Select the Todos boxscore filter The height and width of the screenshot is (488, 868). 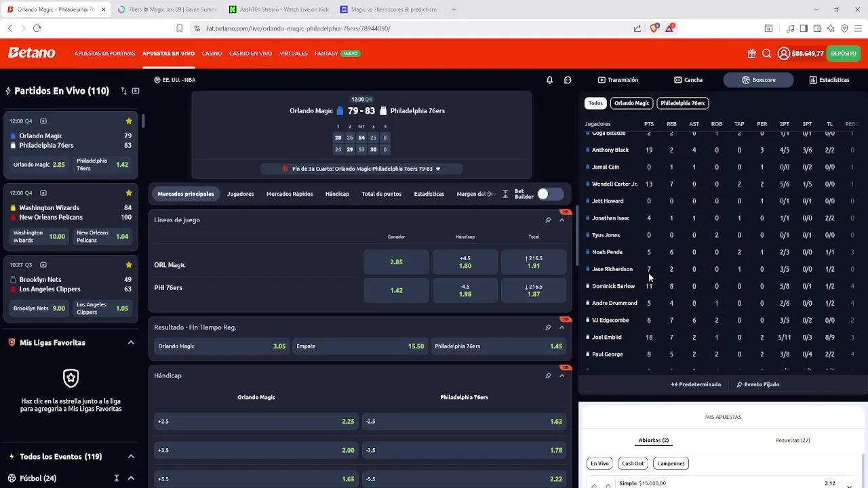pos(595,103)
